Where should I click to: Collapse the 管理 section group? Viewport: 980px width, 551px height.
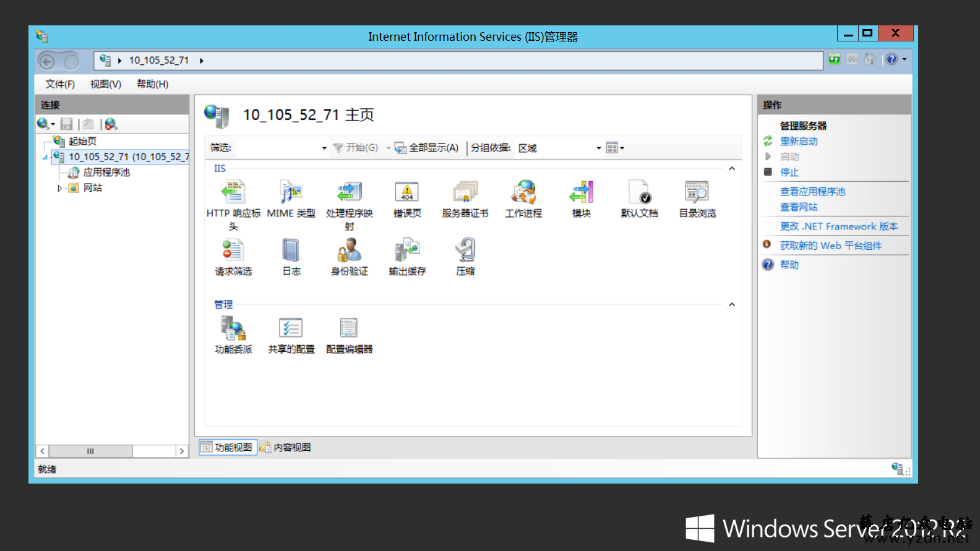pos(732,305)
